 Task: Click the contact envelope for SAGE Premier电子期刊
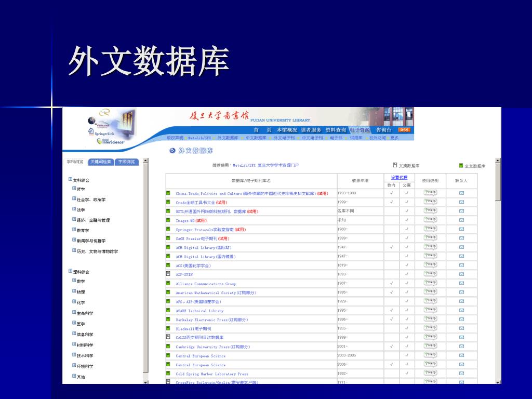461,238
